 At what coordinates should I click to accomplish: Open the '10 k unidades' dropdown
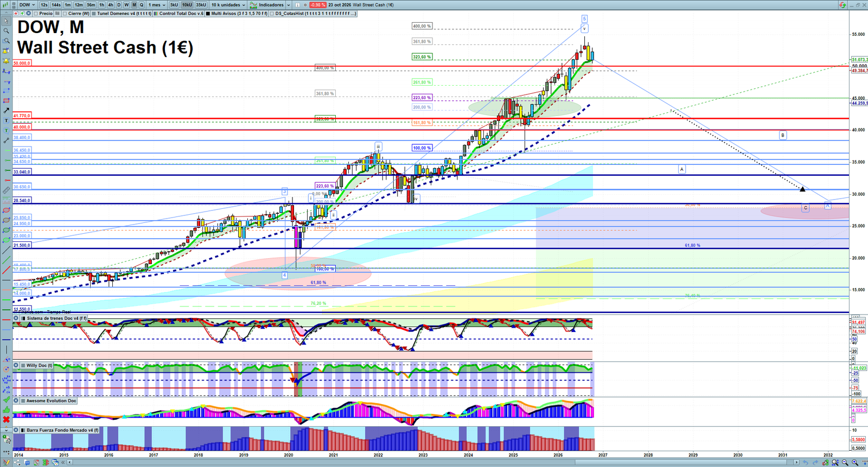(x=228, y=5)
